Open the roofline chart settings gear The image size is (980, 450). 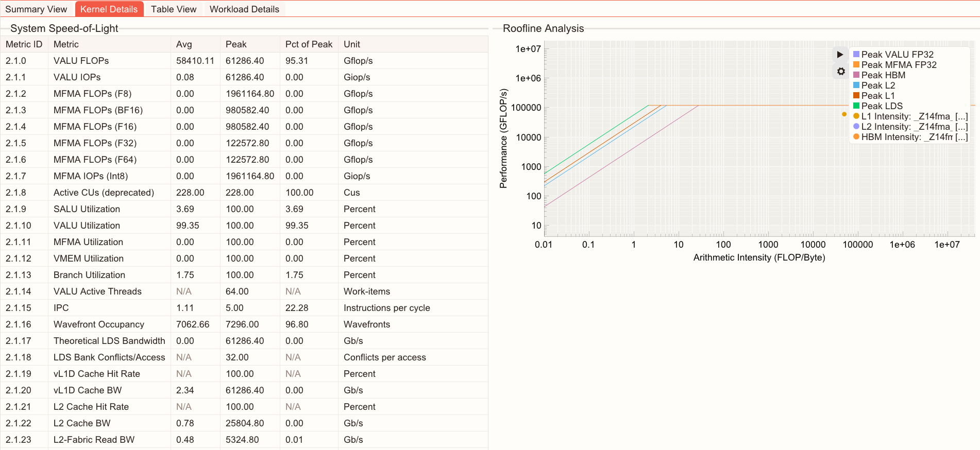click(x=840, y=72)
